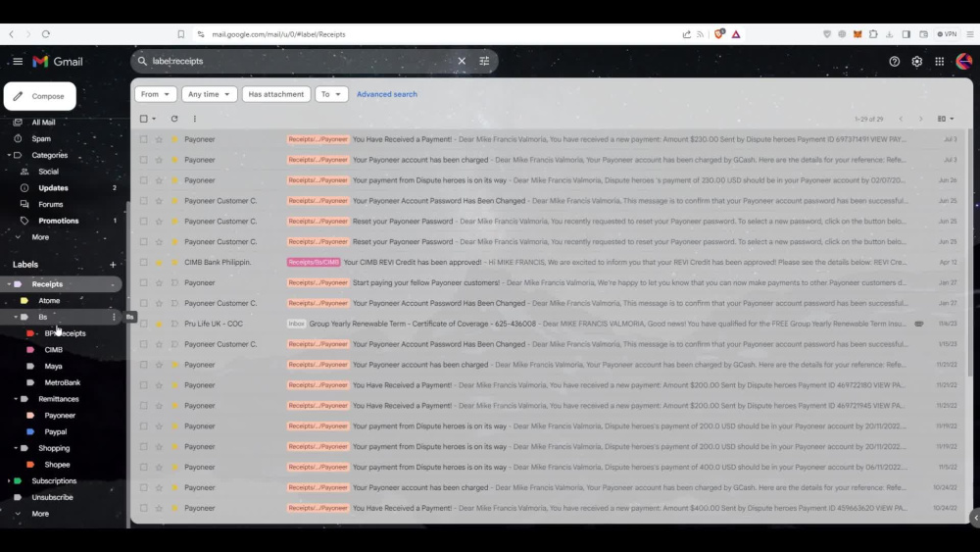Click the Brave Rewards triangle icon
The image size is (980, 552).
click(736, 34)
